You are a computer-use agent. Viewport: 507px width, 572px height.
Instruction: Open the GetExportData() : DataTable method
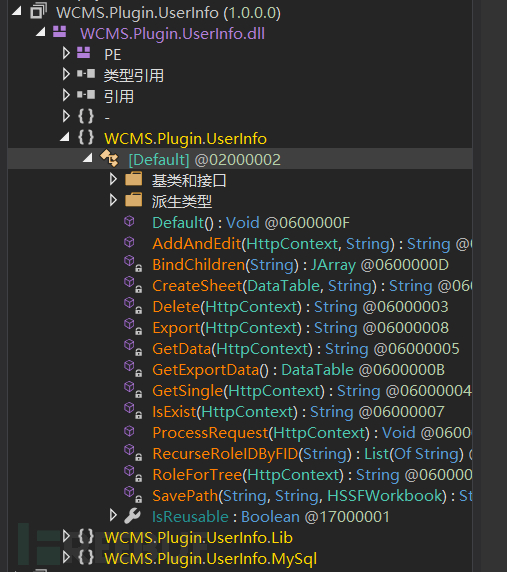298,370
